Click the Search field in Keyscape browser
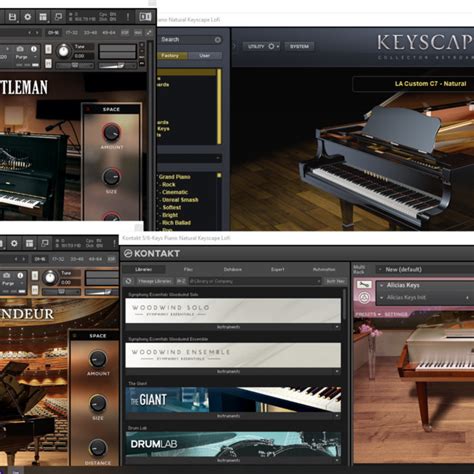Image resolution: width=474 pixels, height=474 pixels. (x=190, y=40)
